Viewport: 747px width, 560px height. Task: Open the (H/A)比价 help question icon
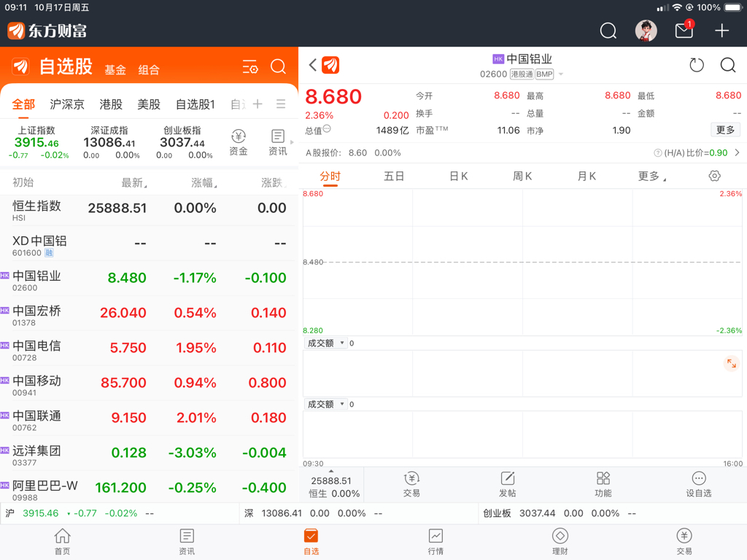pyautogui.click(x=658, y=153)
